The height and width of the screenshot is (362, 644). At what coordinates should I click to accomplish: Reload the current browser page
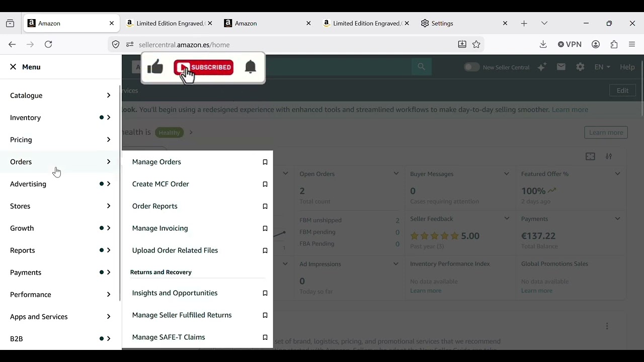point(48,44)
